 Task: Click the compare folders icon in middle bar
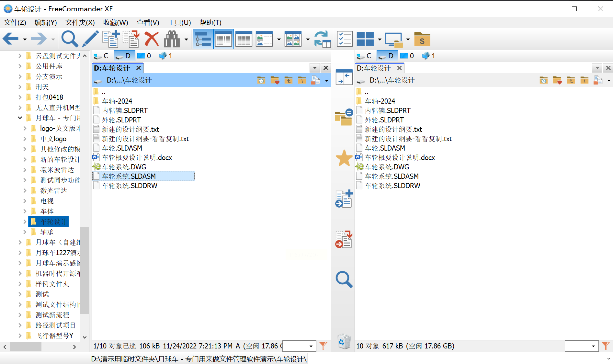point(344,117)
